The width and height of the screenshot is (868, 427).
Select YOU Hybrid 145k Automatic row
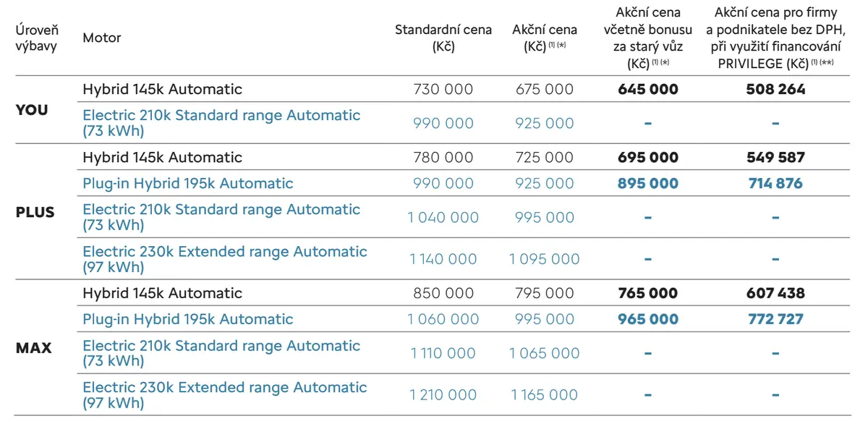click(434, 89)
